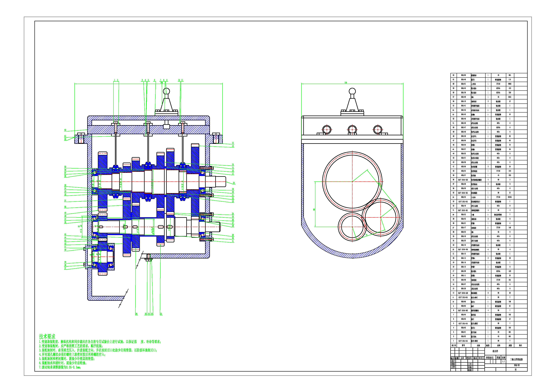This screenshot has height=392, width=555.
Task: Click the 239 width dimension label
Action: pos(346,83)
